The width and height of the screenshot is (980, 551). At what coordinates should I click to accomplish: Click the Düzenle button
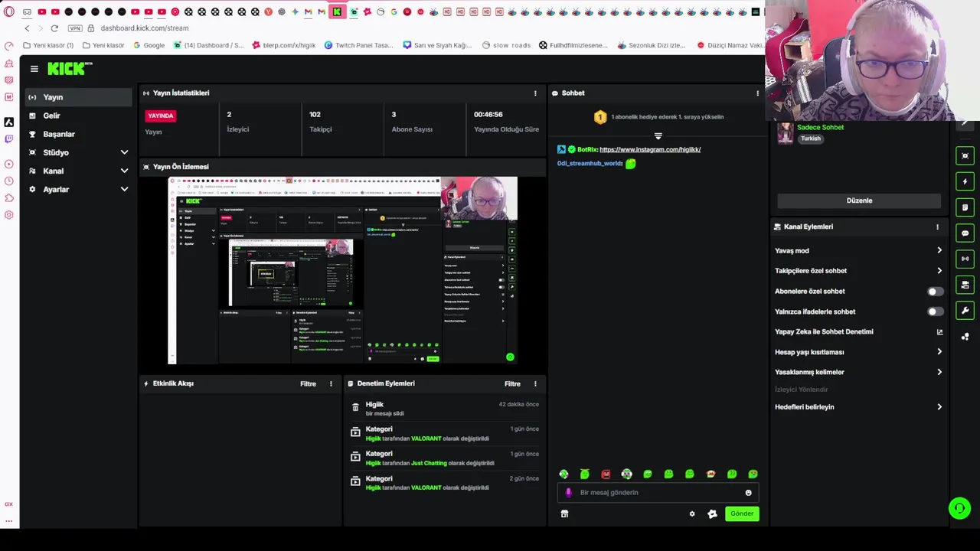pos(859,201)
